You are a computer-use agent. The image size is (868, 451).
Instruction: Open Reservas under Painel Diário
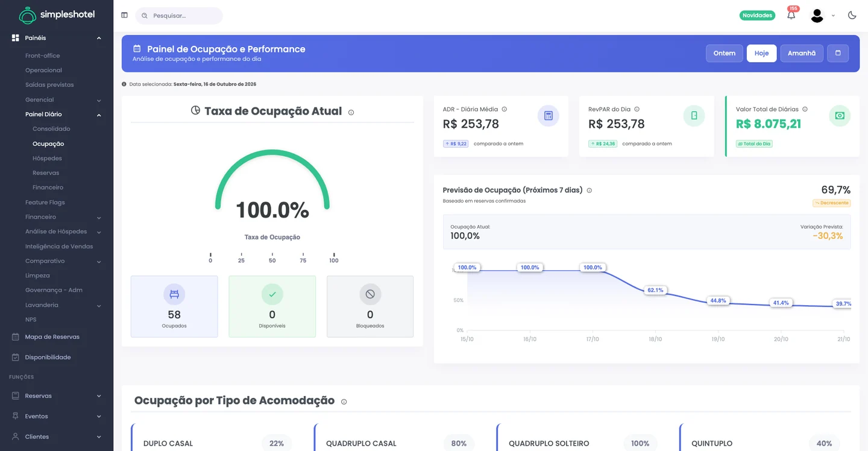tap(46, 172)
